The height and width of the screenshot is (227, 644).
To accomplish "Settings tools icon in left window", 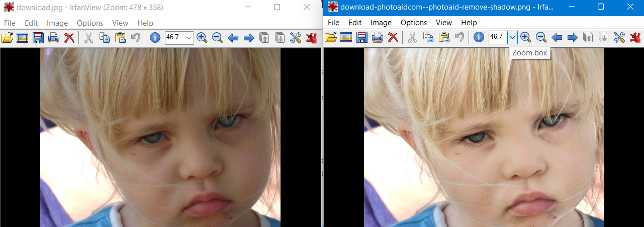I will pos(296,38).
